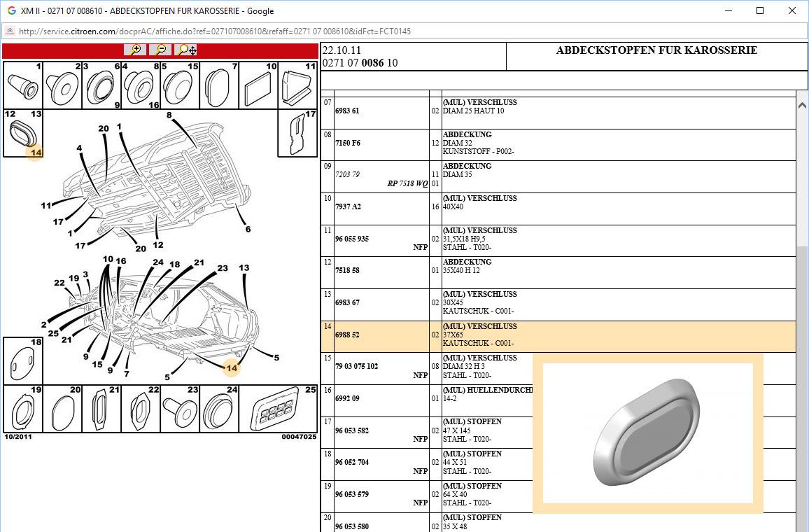Click callout 12 on upper floor diagram
Screen dimensions: 809x532
(x=158, y=245)
